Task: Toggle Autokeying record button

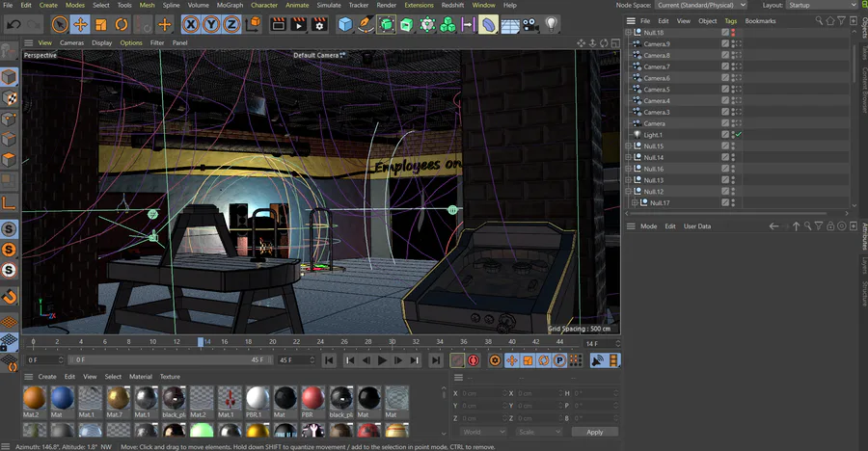Action: [474, 360]
